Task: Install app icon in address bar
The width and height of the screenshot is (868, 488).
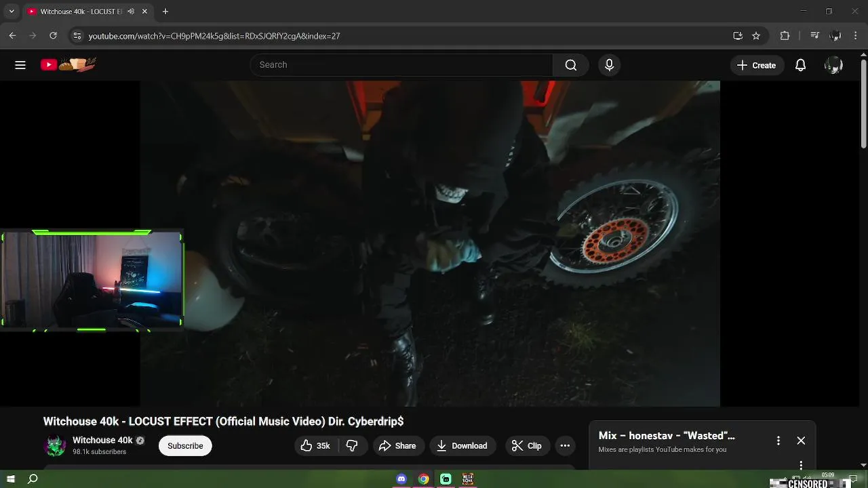Action: click(x=738, y=36)
